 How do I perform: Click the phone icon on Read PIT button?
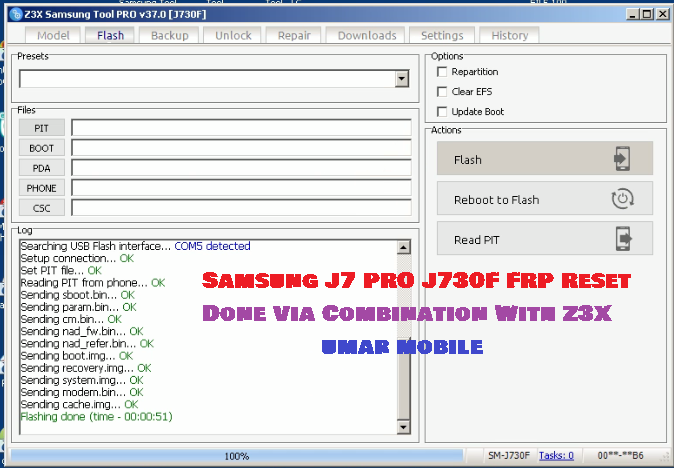pyautogui.click(x=624, y=239)
